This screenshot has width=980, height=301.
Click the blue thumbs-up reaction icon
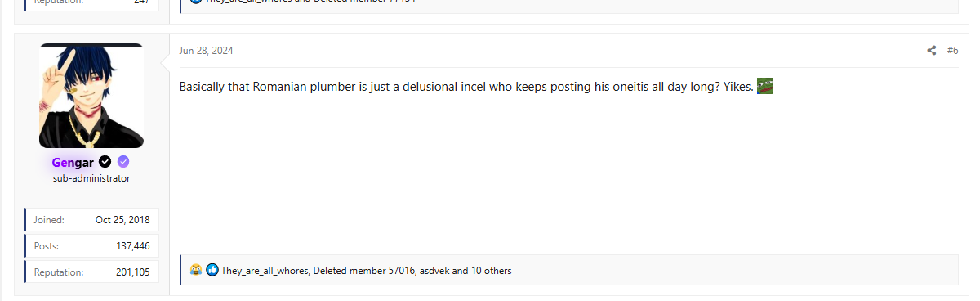pyautogui.click(x=212, y=269)
